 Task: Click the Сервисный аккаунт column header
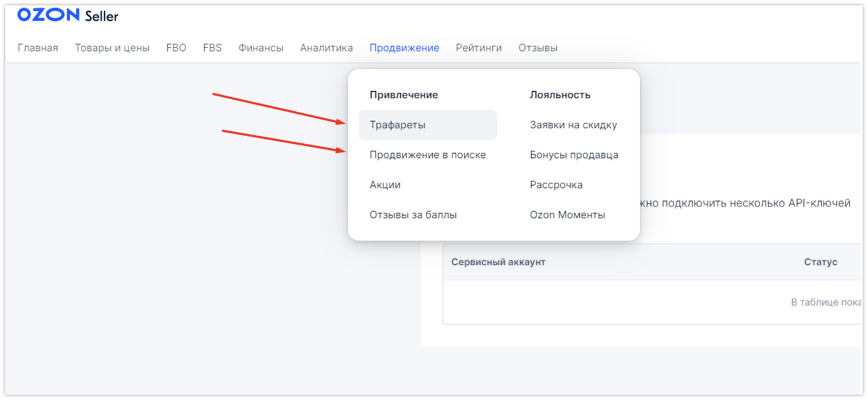[x=498, y=262]
